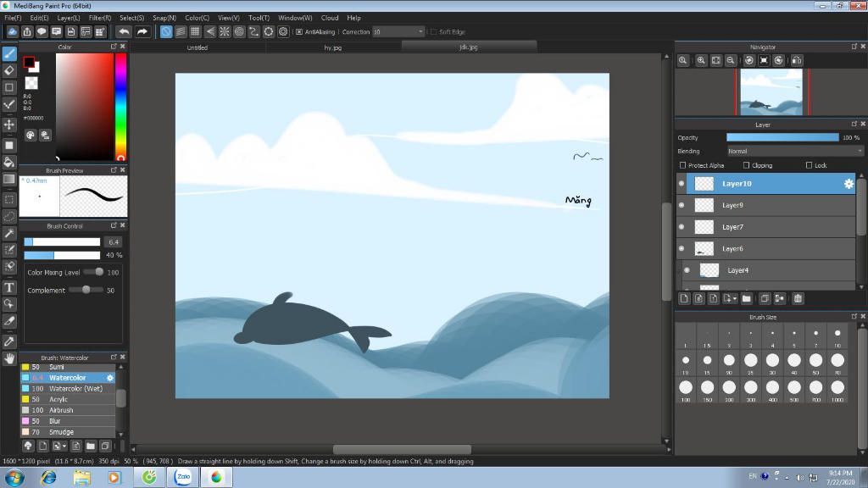Click the Complement slider handle
Viewport: 868px width, 488px height.
86,290
